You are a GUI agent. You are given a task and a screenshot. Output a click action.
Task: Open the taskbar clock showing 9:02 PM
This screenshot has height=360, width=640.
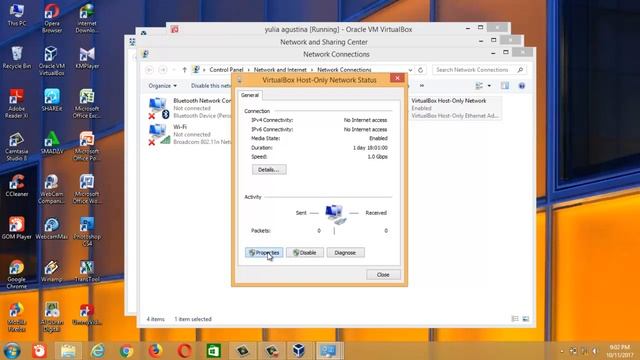620,351
